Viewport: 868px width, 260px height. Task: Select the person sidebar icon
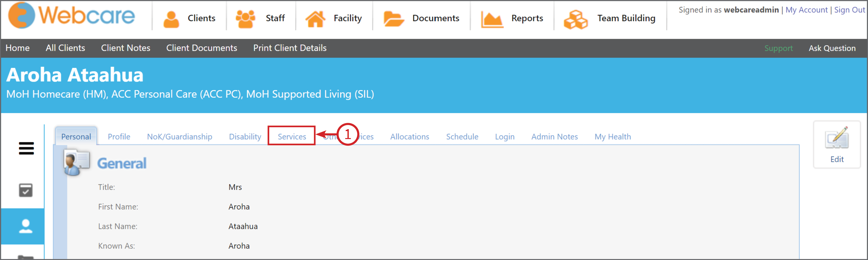click(26, 226)
